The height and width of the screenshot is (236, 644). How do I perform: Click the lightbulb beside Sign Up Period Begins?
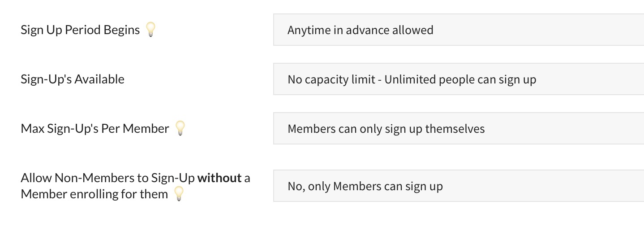pyautogui.click(x=150, y=30)
